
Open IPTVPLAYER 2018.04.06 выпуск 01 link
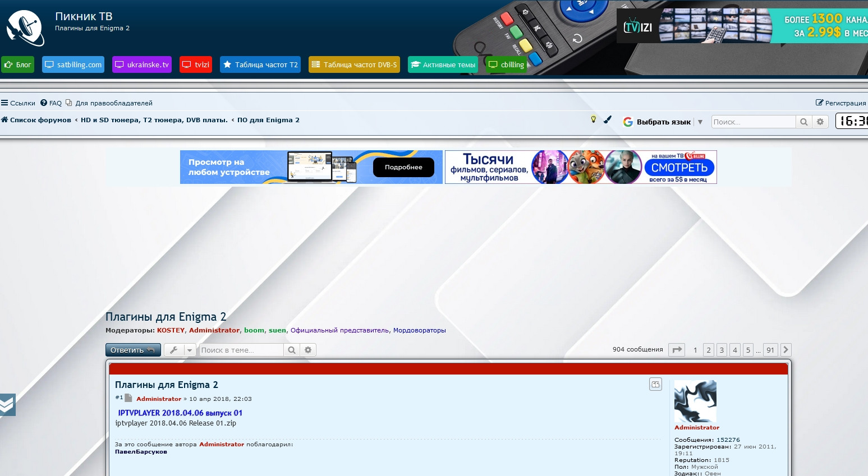click(180, 413)
